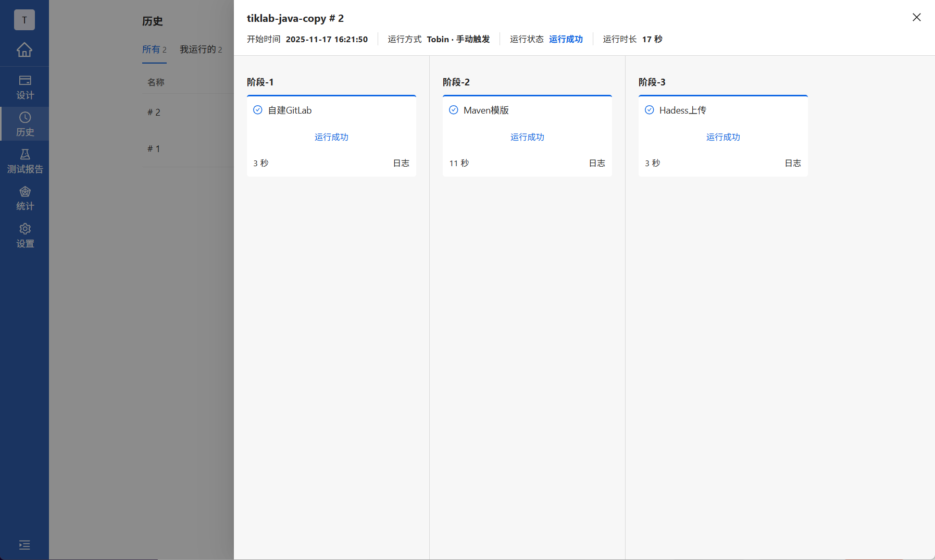
Task: Click success check icon for 自建GitLab
Action: [x=258, y=110]
